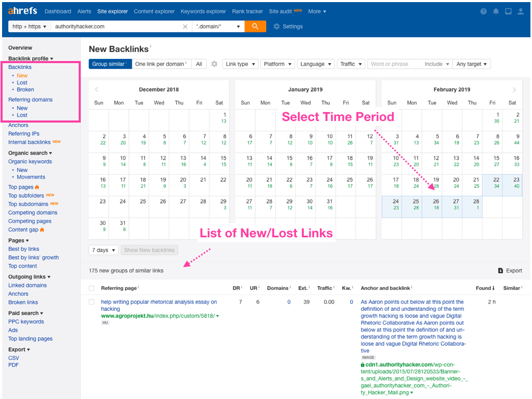Viewport: 532px width, 399px height.
Task: Open Lost under Backlinks in sidebar
Action: [x=22, y=82]
